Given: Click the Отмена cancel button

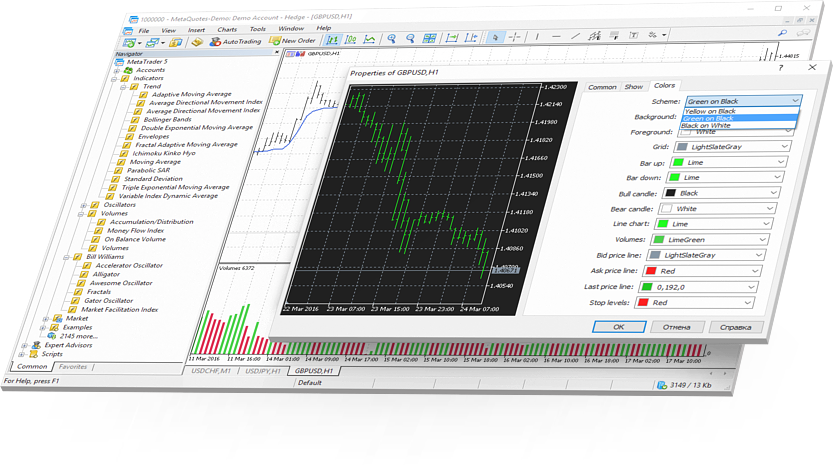Looking at the screenshot, I should point(676,327).
